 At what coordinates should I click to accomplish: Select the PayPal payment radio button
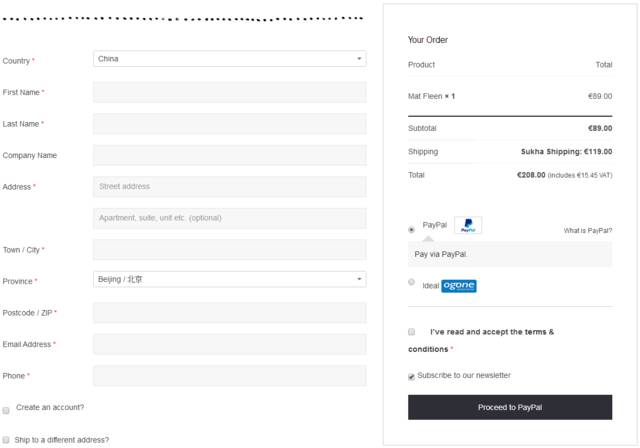click(x=412, y=229)
